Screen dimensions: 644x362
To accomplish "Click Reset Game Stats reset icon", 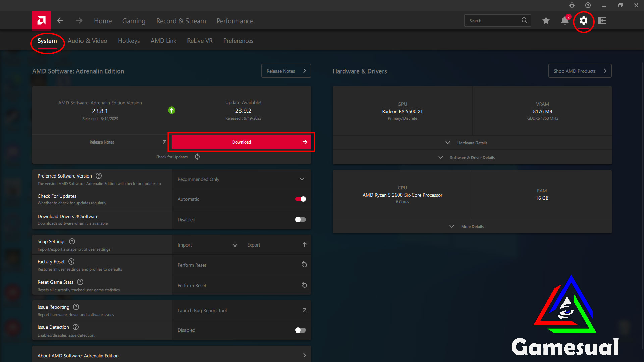I will pos(304,285).
